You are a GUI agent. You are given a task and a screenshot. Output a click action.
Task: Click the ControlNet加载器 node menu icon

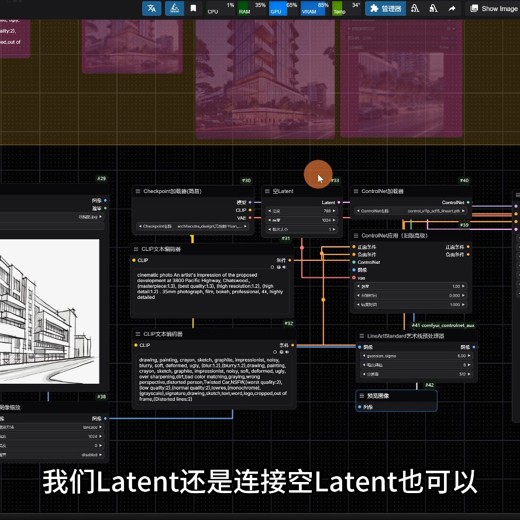(x=356, y=191)
